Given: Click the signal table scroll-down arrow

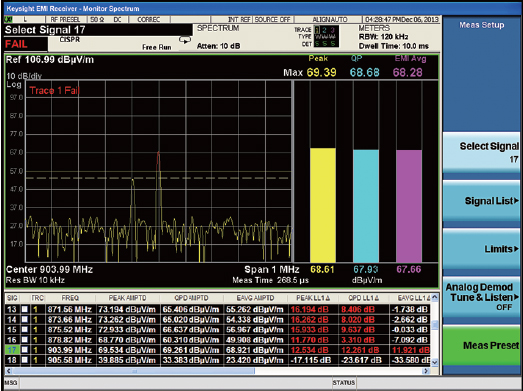Looking at the screenshot, I should pyautogui.click(x=435, y=362).
